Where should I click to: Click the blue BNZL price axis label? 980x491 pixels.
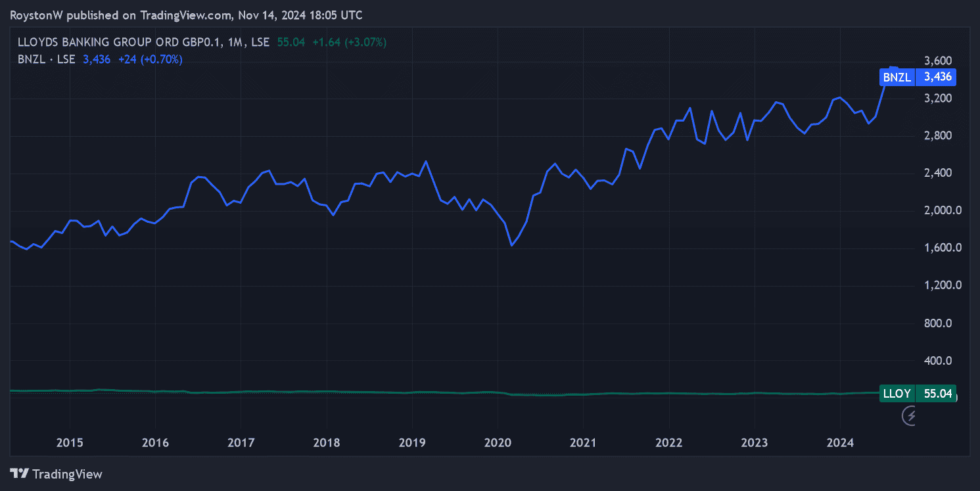tap(897, 78)
